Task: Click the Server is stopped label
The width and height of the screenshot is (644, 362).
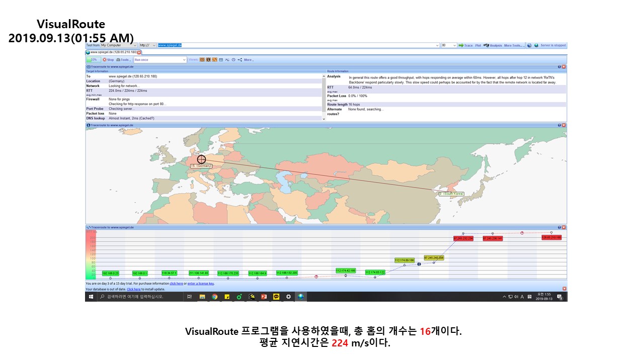Action: [x=553, y=45]
